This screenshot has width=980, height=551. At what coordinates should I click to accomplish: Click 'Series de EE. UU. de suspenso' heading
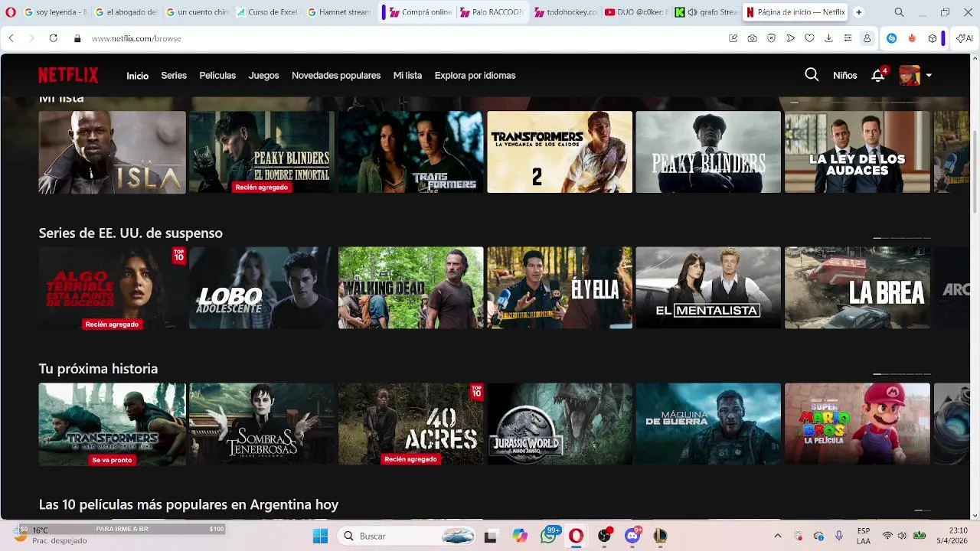[x=131, y=233]
